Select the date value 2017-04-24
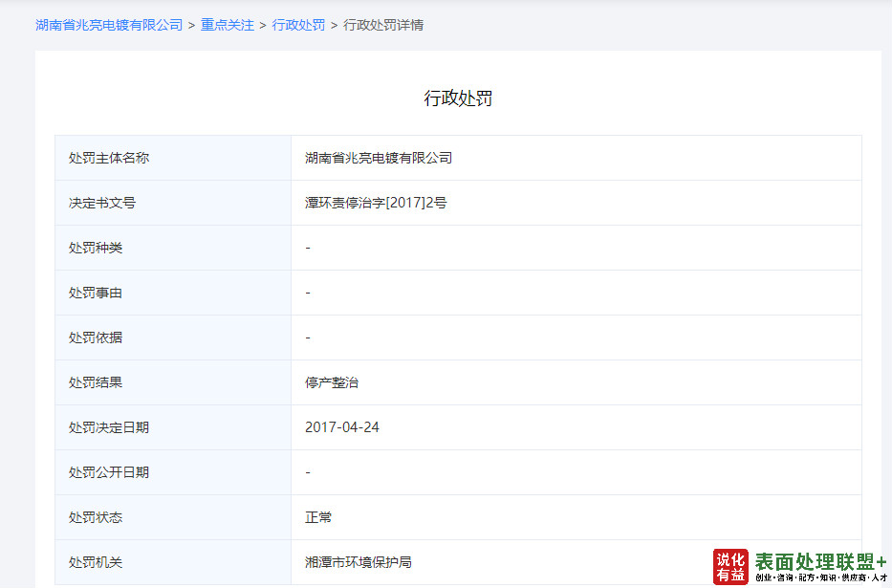 342,427
